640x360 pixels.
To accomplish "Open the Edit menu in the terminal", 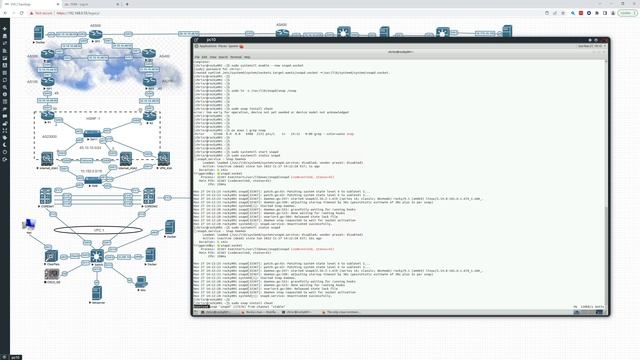I will click(204, 57).
